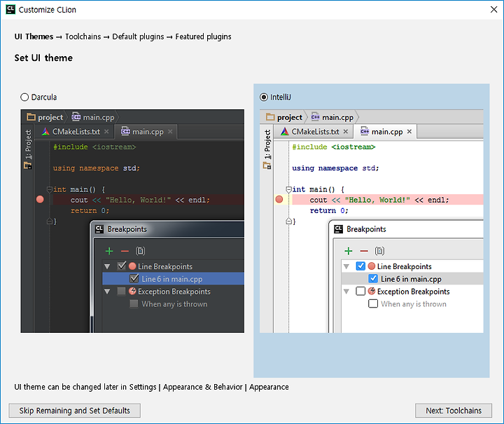Click Exception Breakpoints lightning icon in Darcula preview
The image size is (504, 424).
click(132, 291)
